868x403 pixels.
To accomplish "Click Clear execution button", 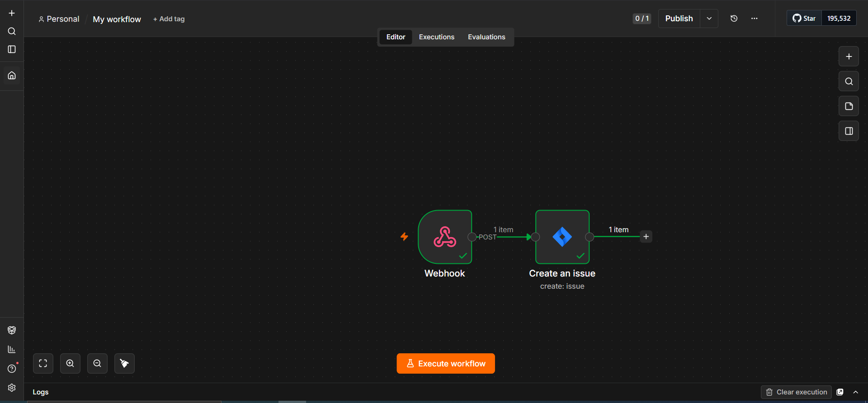I will [x=796, y=392].
